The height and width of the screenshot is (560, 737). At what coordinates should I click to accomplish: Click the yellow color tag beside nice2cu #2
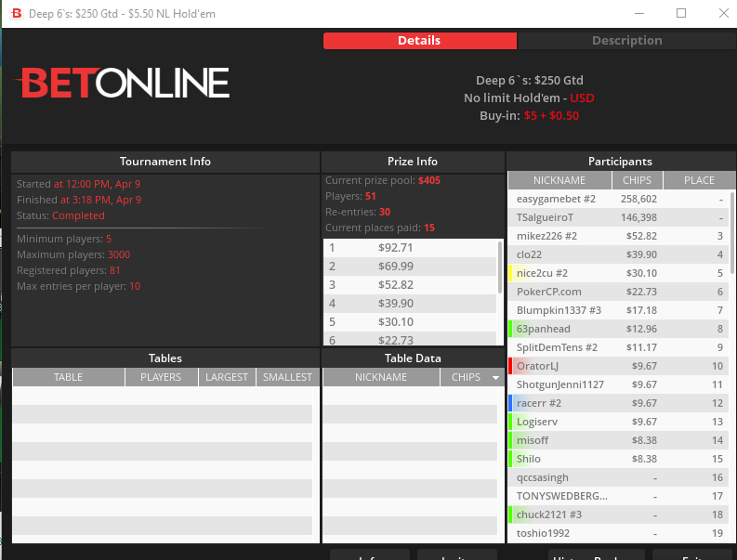point(510,273)
